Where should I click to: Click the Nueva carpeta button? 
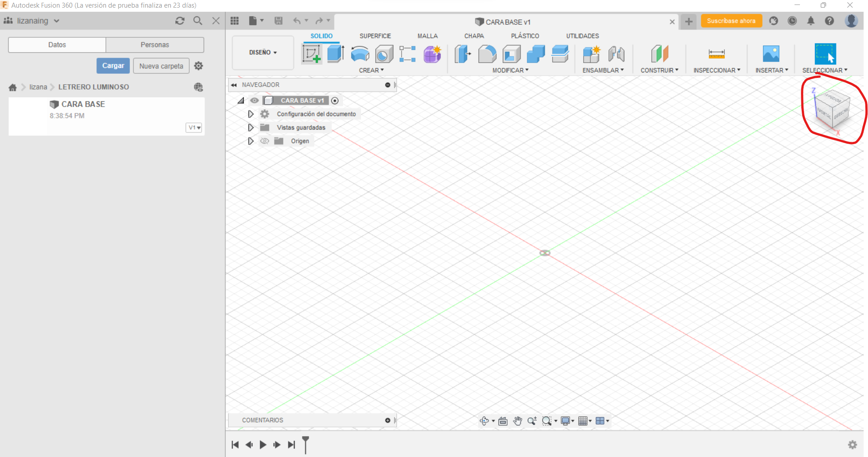(161, 66)
